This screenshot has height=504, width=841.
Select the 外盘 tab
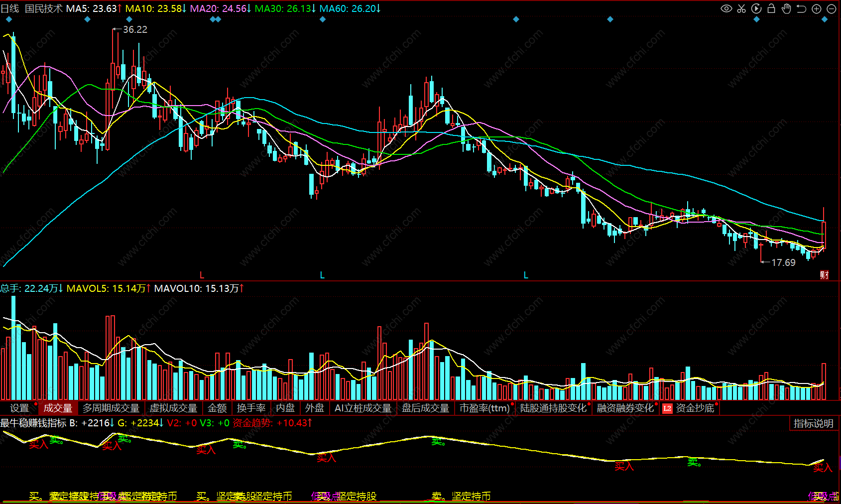pos(315,408)
